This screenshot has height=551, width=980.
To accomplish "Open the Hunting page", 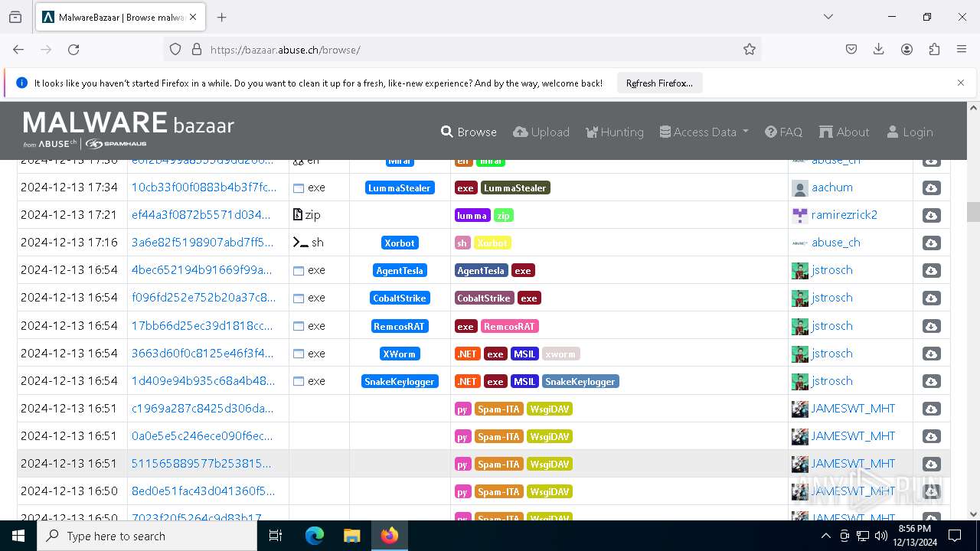I will [615, 132].
